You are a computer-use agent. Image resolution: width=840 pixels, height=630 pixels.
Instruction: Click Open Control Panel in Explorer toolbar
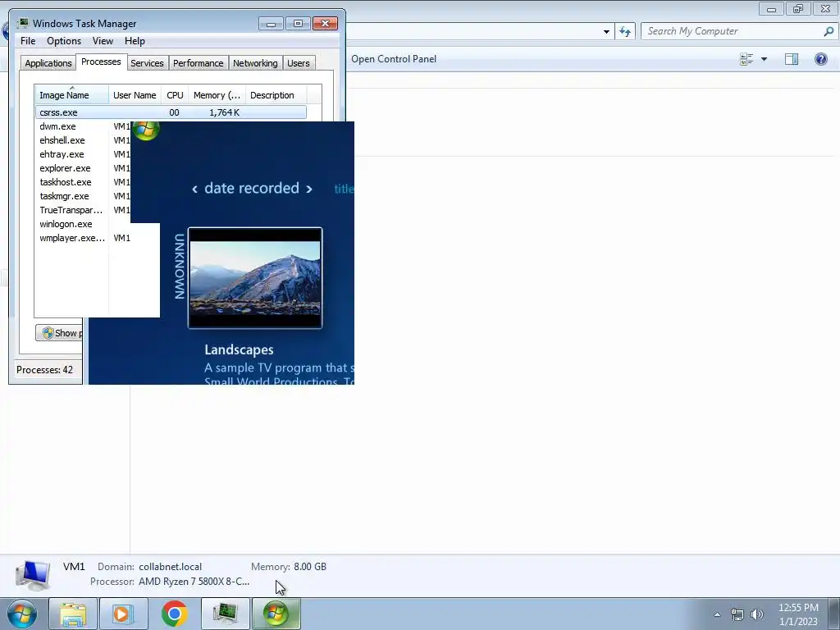[394, 59]
